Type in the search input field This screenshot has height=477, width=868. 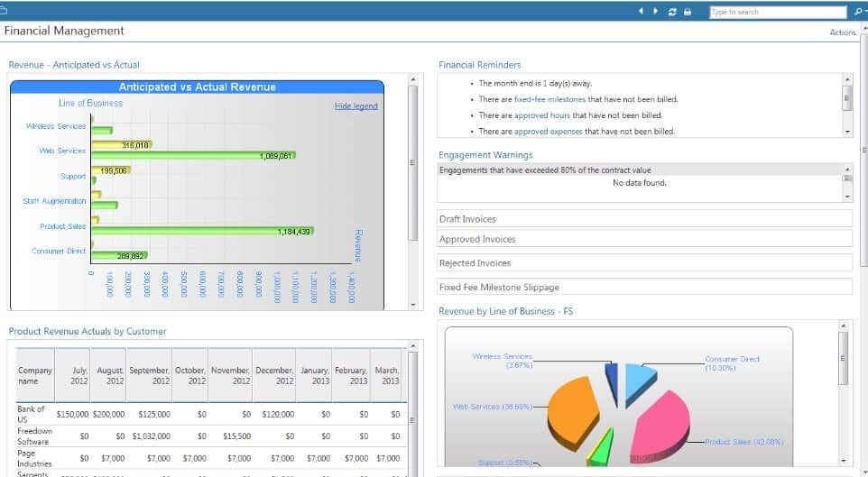point(776,12)
